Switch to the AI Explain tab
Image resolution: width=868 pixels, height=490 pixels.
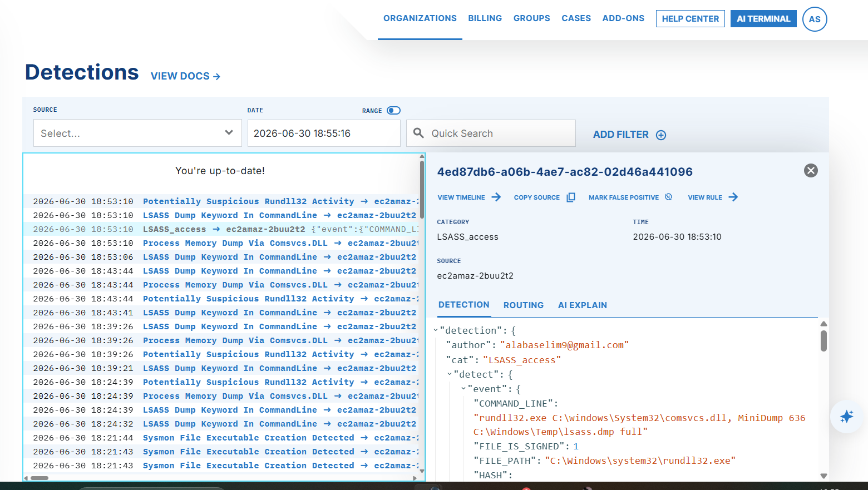point(583,305)
